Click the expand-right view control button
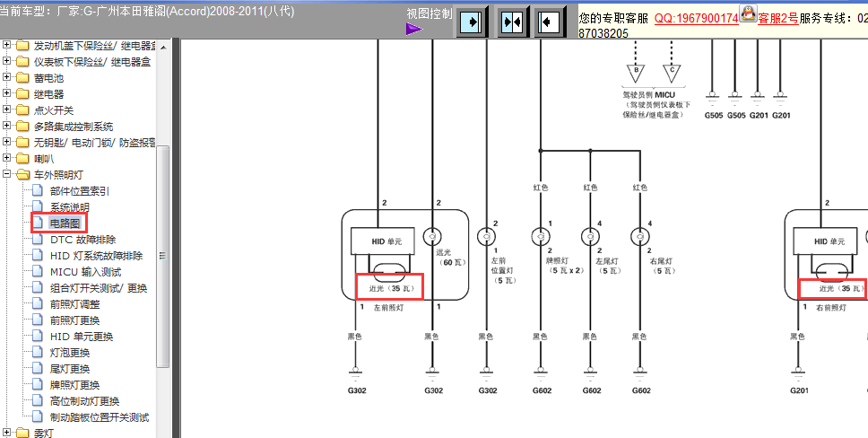Image resolution: width=868 pixels, height=438 pixels. (x=472, y=22)
